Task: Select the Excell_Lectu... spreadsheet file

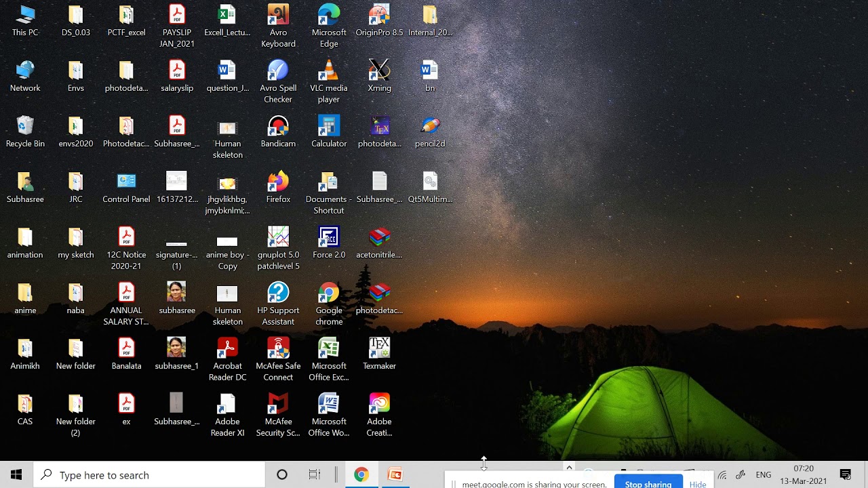Action: [227, 21]
